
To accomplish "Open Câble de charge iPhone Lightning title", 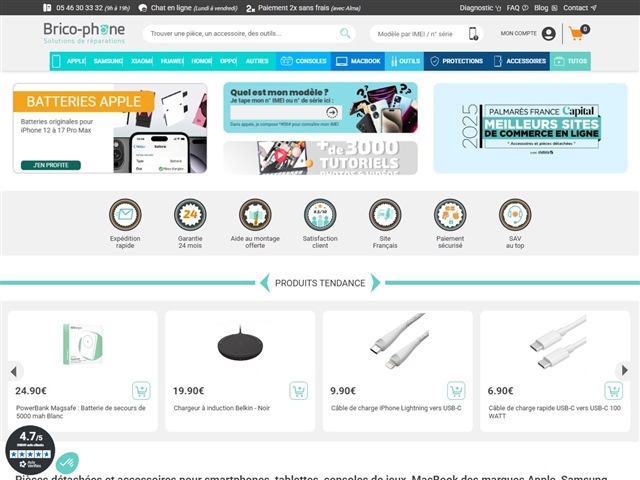I will pyautogui.click(x=396, y=408).
